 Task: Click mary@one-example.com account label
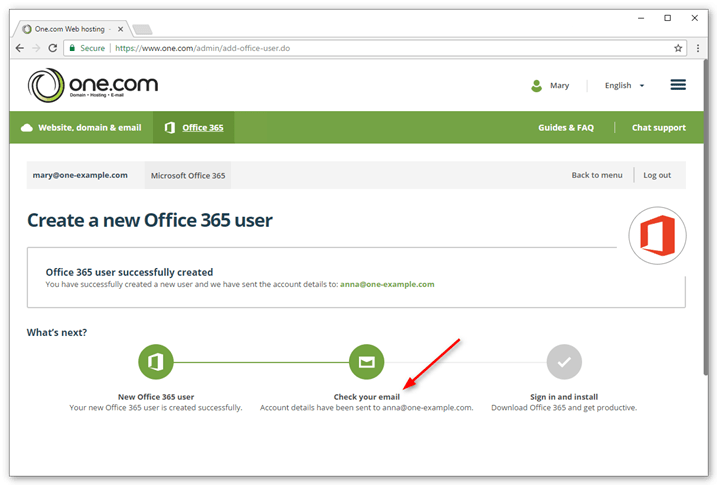pyautogui.click(x=80, y=175)
